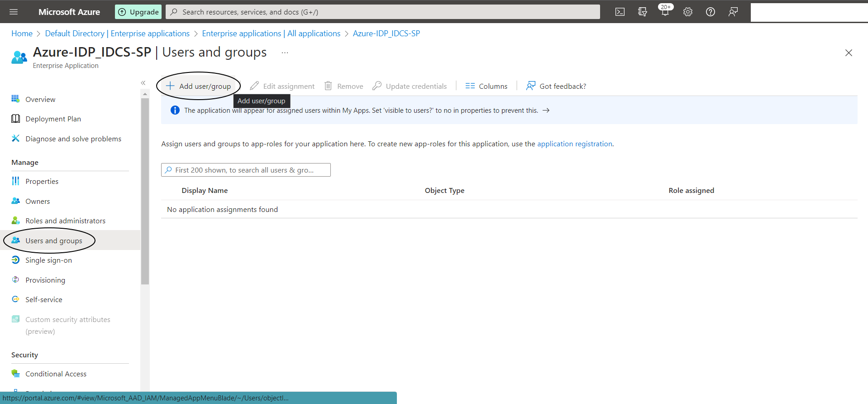
Task: Open Default Directory | Enterprise applications breadcrumb
Action: 117,34
